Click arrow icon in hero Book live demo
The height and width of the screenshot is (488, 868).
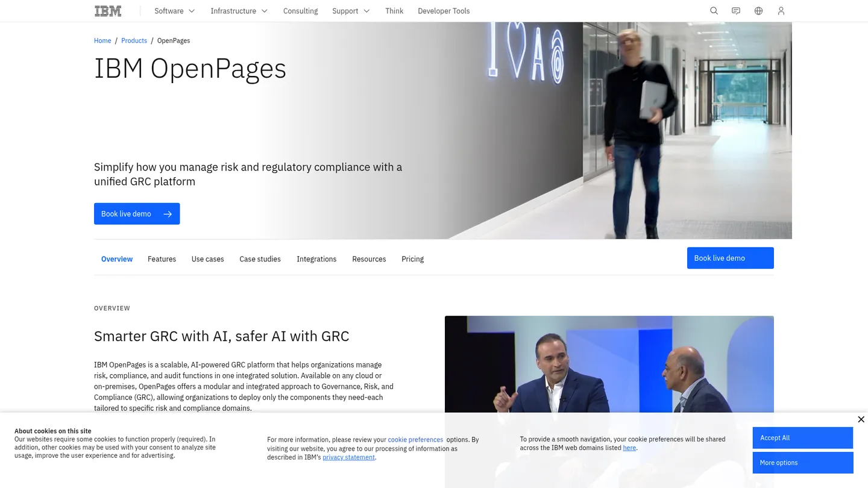tap(168, 214)
